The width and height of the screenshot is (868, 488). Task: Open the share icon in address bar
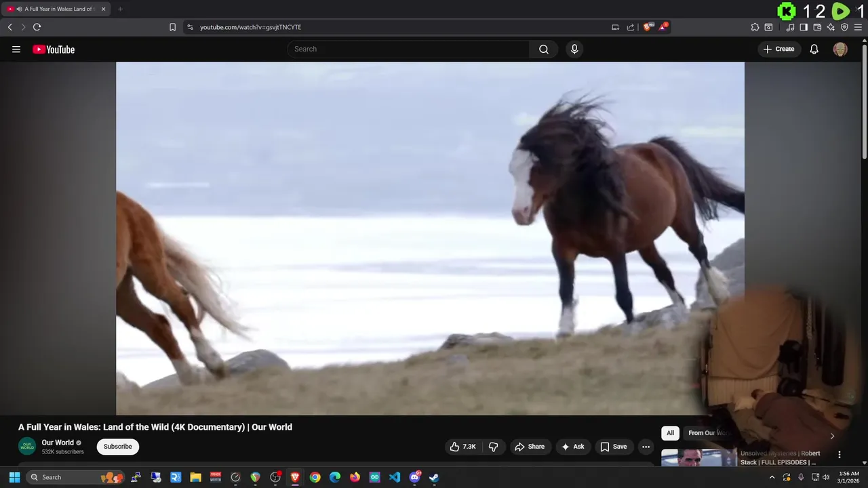[x=631, y=27]
